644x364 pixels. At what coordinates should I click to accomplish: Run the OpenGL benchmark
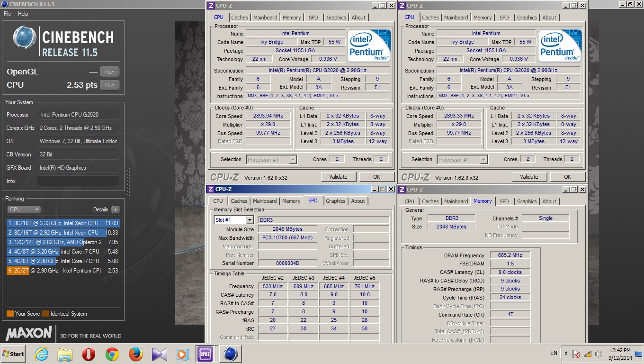[x=109, y=72]
